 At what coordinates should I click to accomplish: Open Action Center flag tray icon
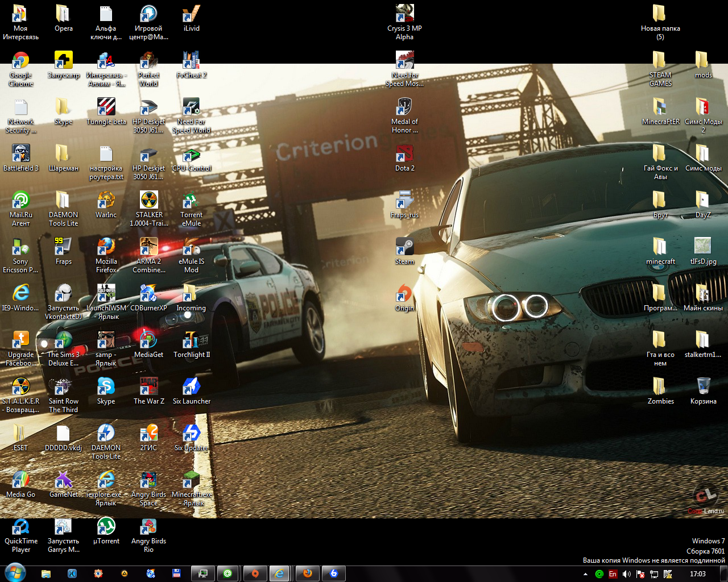pyautogui.click(x=640, y=574)
